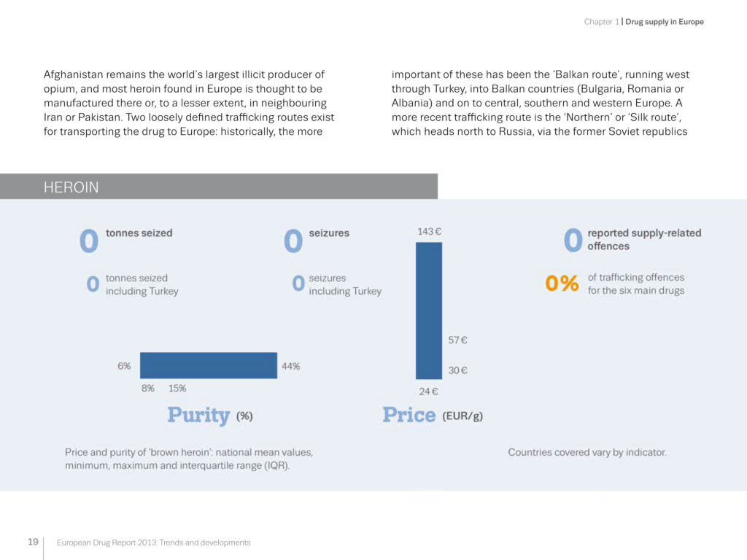Select the large zero beside 'tonnes seized'
747x560 pixels.
89,241
